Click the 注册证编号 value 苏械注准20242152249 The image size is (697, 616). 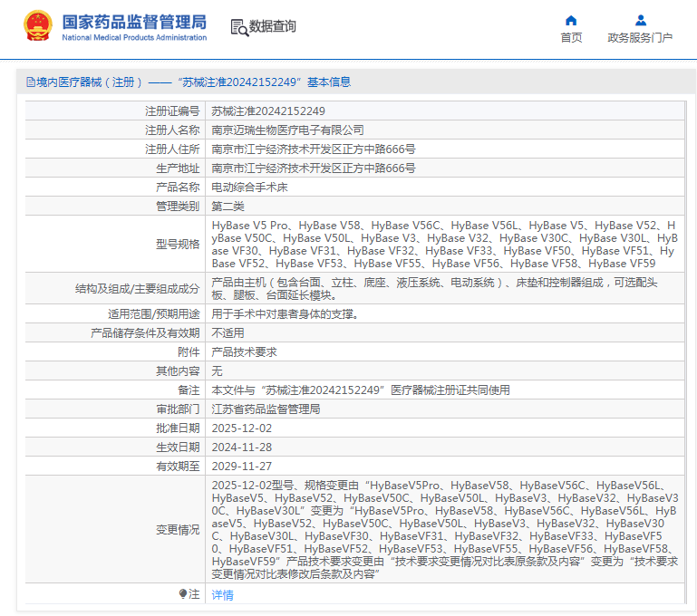click(x=268, y=111)
